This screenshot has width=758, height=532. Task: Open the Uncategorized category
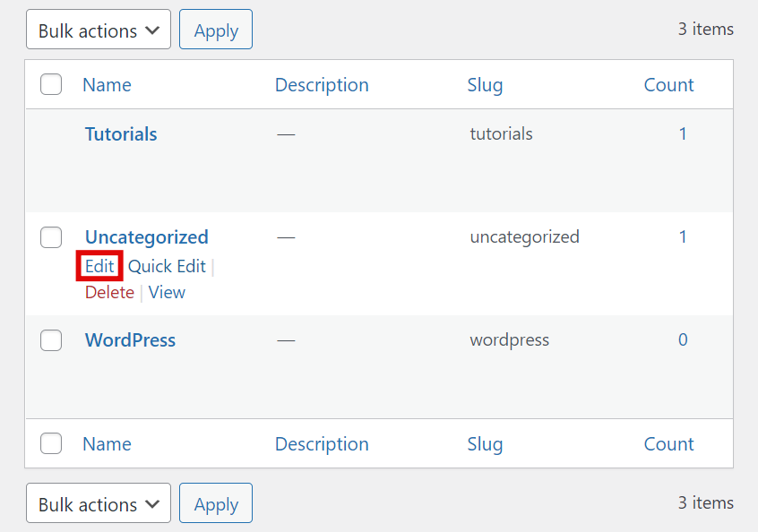146,236
